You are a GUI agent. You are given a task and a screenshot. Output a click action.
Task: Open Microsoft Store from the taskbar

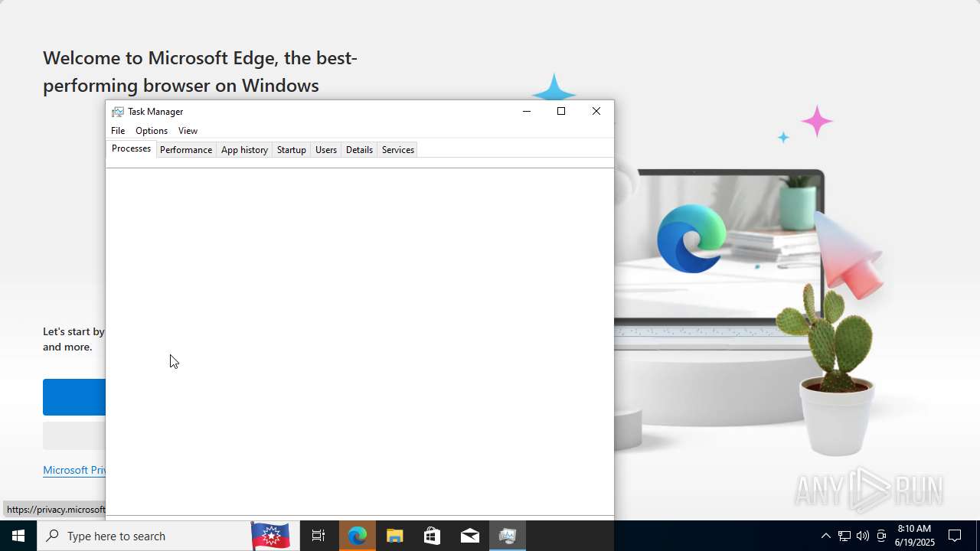pyautogui.click(x=432, y=536)
